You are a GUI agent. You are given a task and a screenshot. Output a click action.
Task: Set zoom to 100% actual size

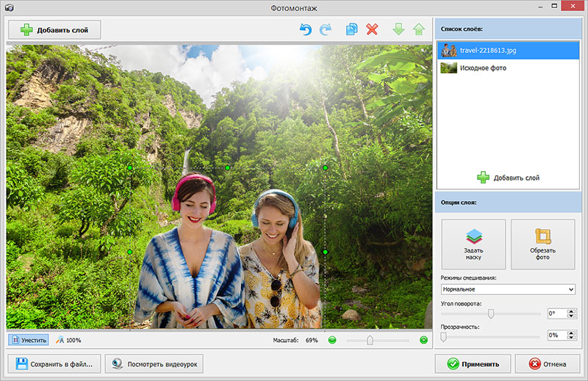click(x=68, y=340)
